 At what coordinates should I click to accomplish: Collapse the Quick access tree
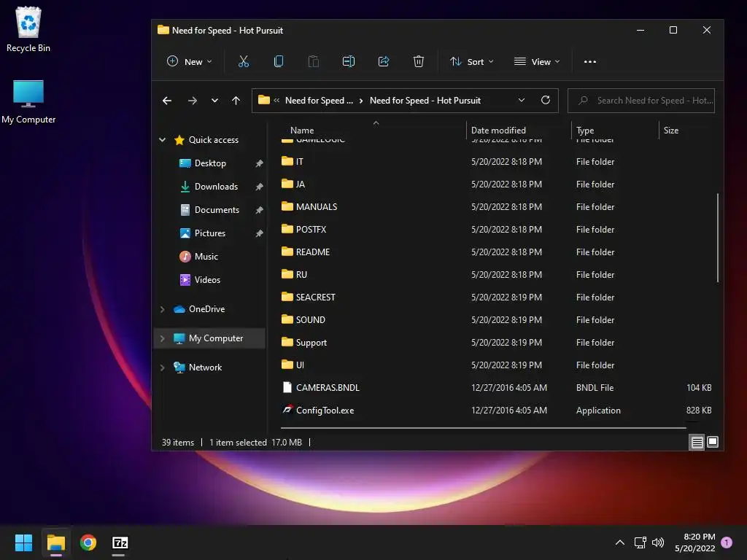click(163, 139)
